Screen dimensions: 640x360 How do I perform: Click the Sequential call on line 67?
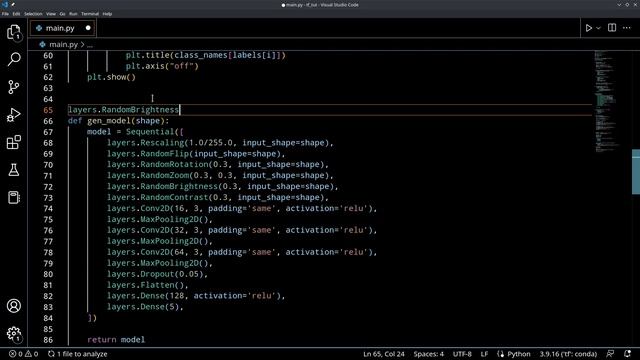[x=150, y=132]
